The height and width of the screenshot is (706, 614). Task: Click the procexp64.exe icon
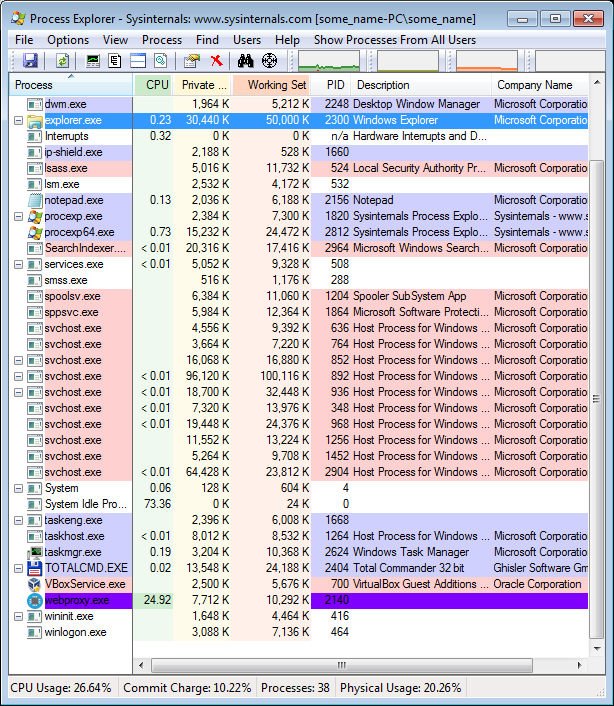pyautogui.click(x=35, y=232)
